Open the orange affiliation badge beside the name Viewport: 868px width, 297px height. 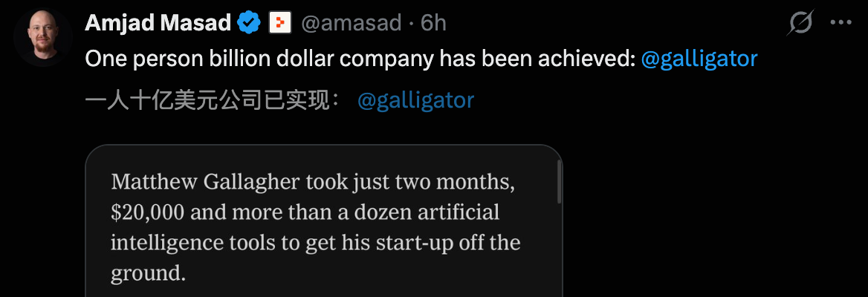(279, 23)
